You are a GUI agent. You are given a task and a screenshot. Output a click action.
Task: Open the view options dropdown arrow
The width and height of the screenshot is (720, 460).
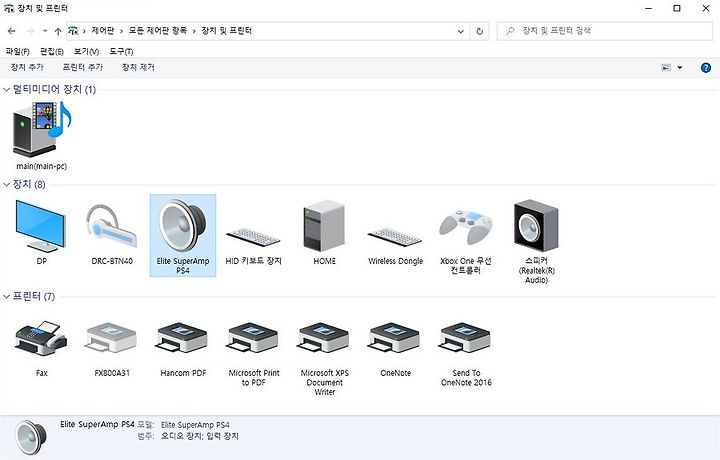(x=680, y=68)
